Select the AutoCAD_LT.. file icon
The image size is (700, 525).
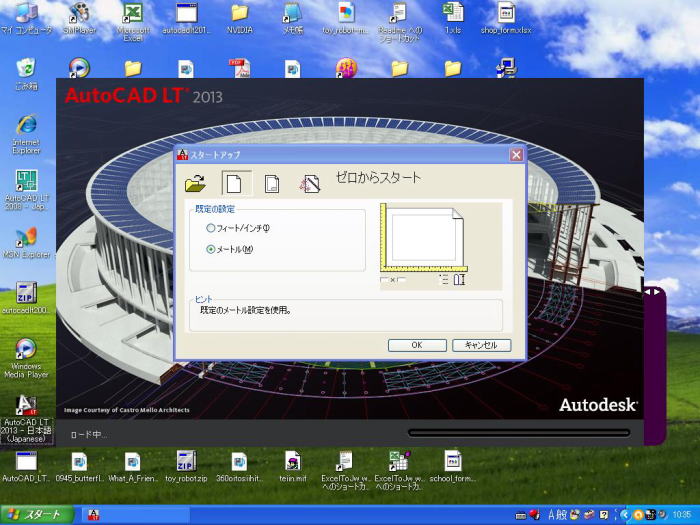[26, 467]
